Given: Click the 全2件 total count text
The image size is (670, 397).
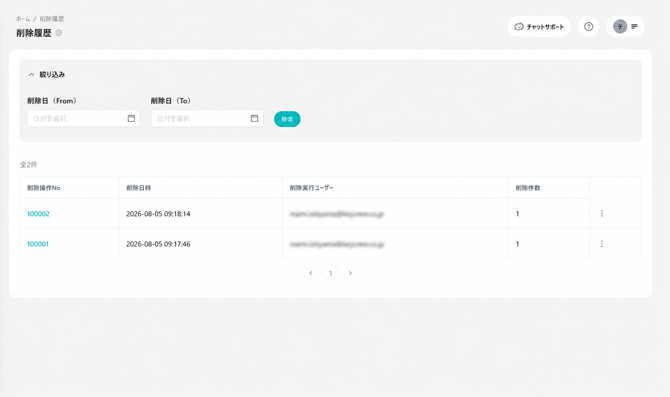Looking at the screenshot, I should tap(29, 164).
